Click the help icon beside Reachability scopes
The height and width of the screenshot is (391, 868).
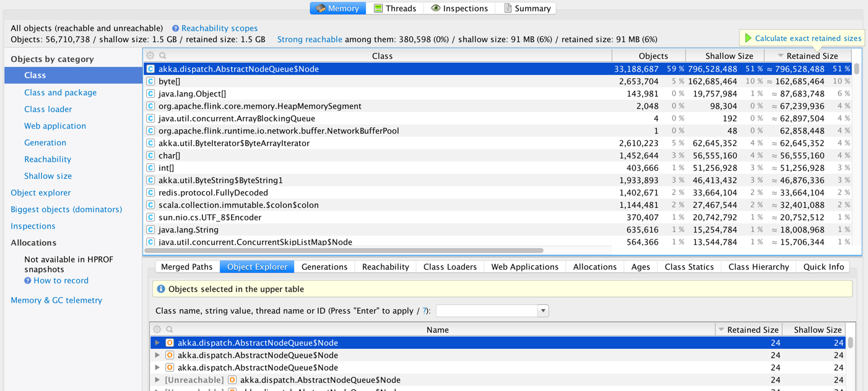pos(175,28)
